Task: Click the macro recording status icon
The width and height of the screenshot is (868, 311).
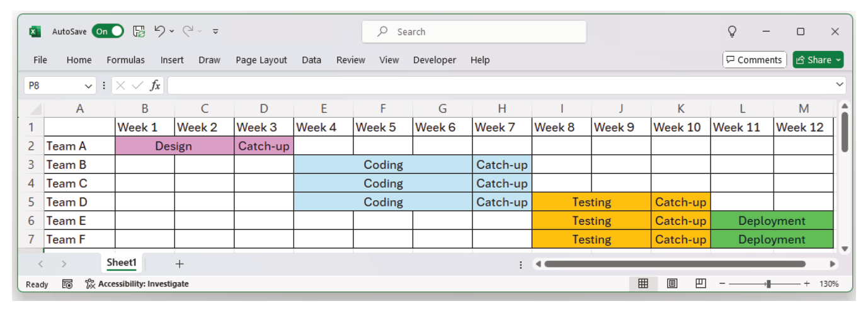Action: [x=67, y=284]
